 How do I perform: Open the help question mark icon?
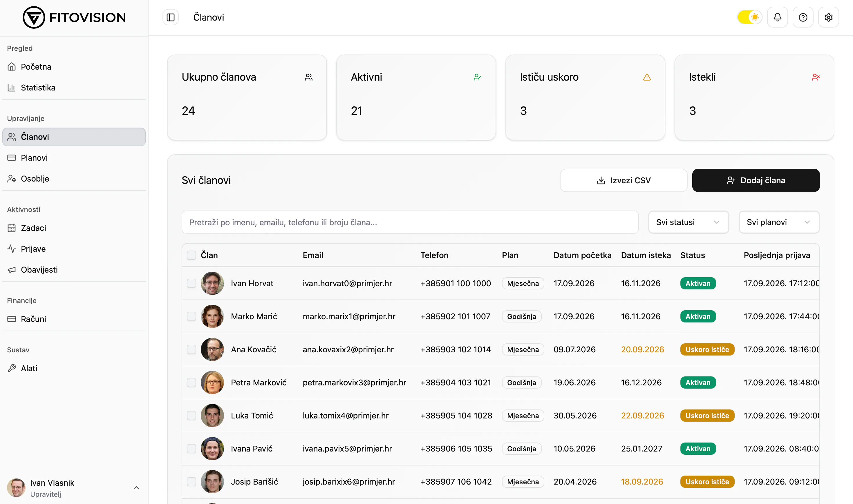(803, 17)
